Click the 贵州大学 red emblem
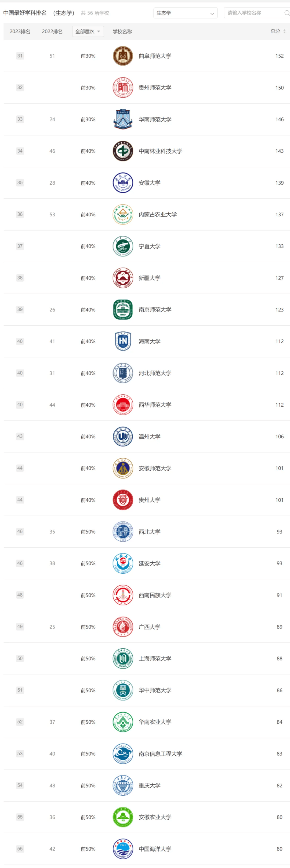 pyautogui.click(x=123, y=500)
